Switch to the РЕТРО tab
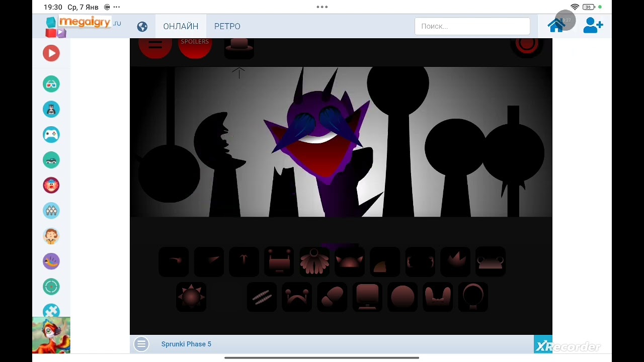Viewport: 644px width, 362px height. pyautogui.click(x=227, y=26)
